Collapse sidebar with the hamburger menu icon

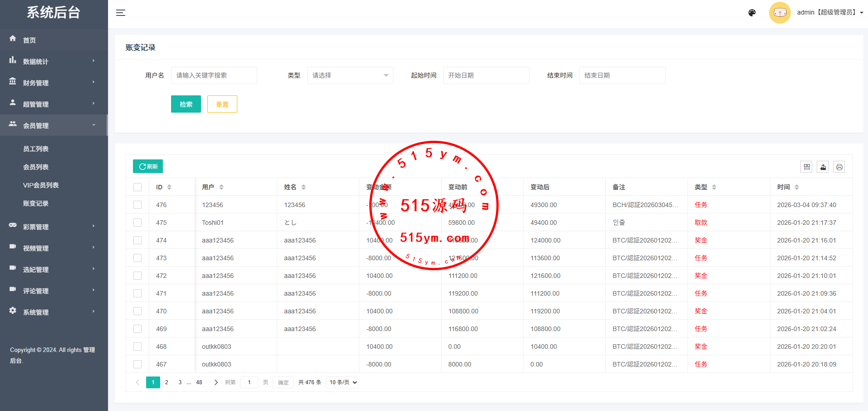click(121, 13)
